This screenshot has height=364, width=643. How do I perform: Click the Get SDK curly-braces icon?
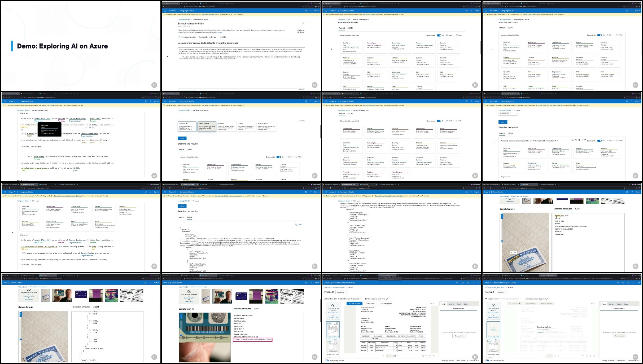point(218,37)
